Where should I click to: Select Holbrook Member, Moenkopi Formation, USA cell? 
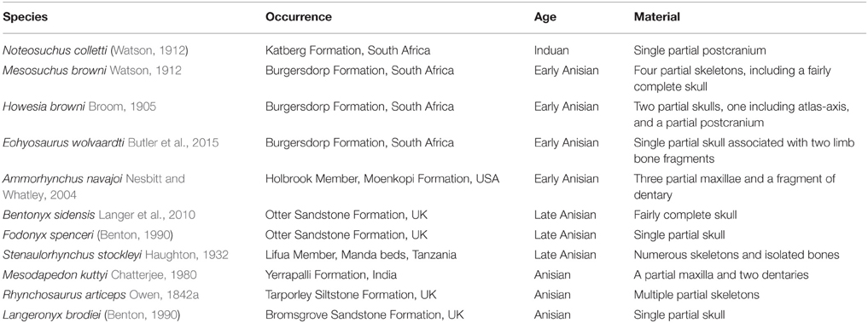[x=382, y=179]
